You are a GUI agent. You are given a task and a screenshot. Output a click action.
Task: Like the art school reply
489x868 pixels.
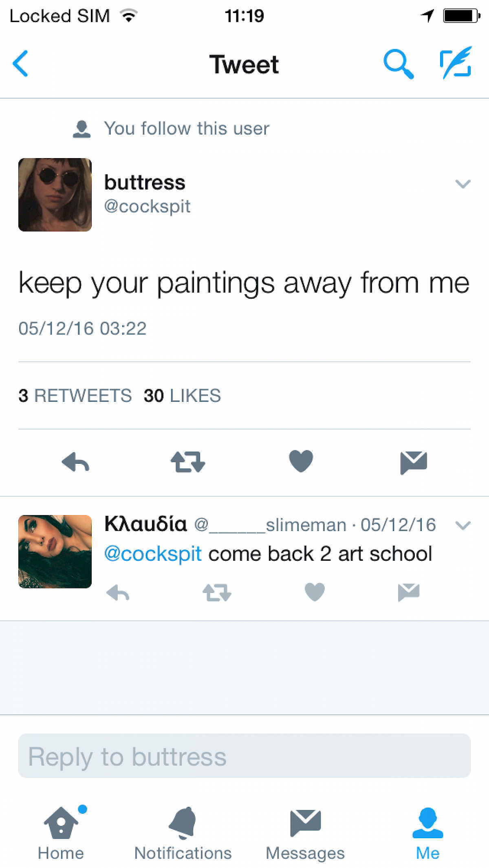315,592
